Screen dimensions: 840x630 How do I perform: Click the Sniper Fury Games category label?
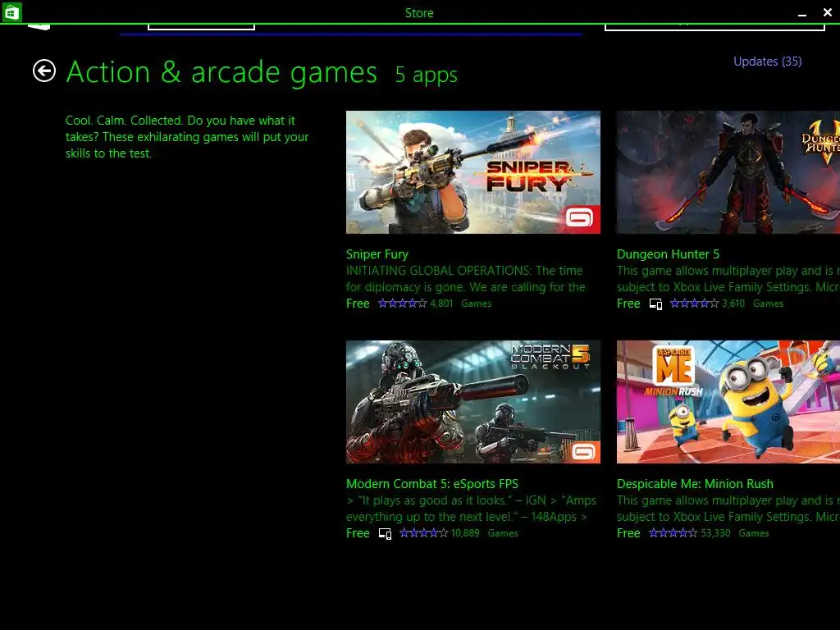point(477,304)
